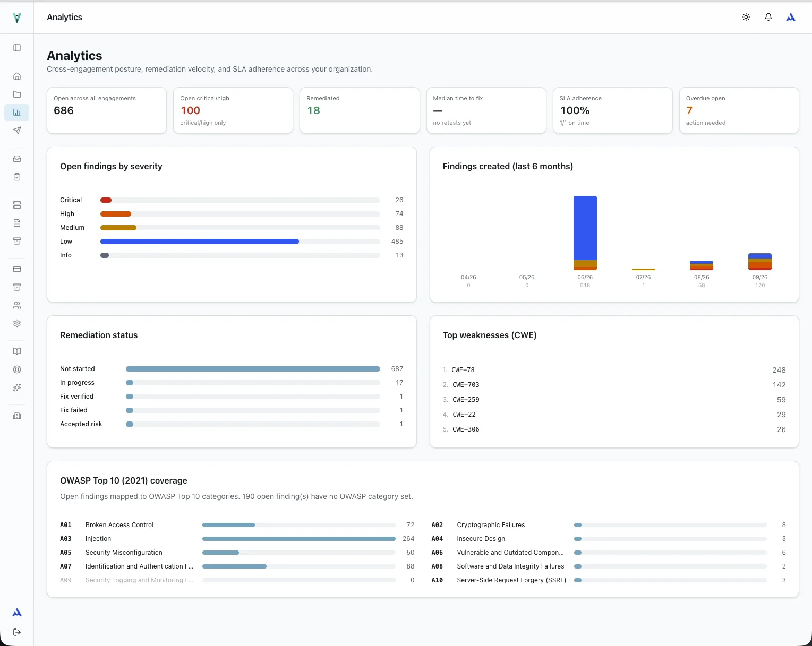The width and height of the screenshot is (812, 646).
Task: Open the clipboard checklist sidebar icon
Action: pos(17,177)
